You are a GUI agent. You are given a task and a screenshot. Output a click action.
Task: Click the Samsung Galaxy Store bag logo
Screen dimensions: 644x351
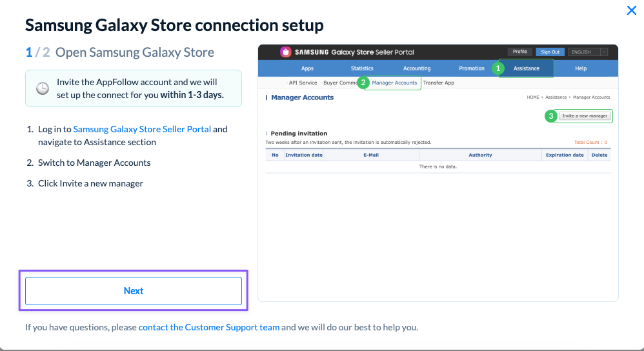(285, 52)
